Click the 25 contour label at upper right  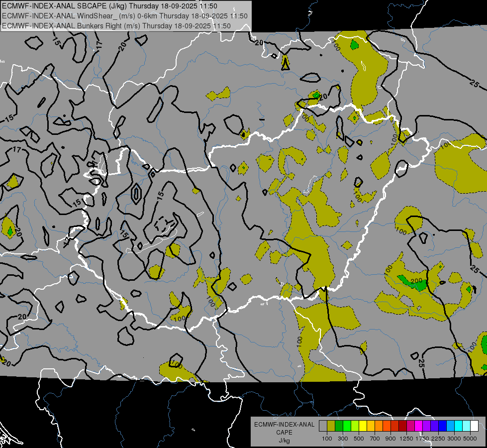474,83
